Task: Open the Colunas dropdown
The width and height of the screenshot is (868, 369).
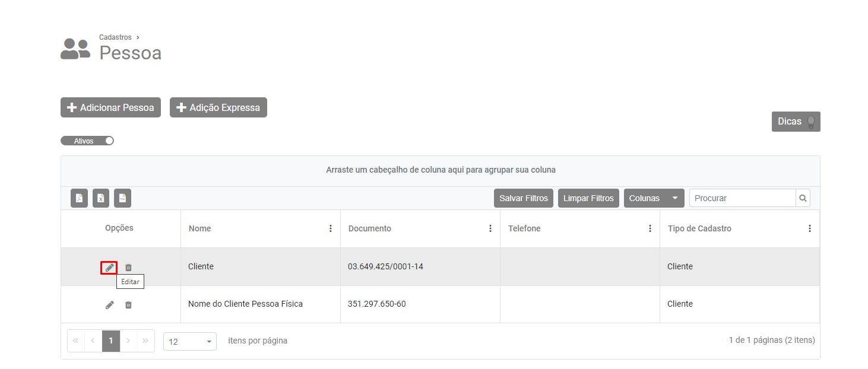Action: click(x=654, y=198)
